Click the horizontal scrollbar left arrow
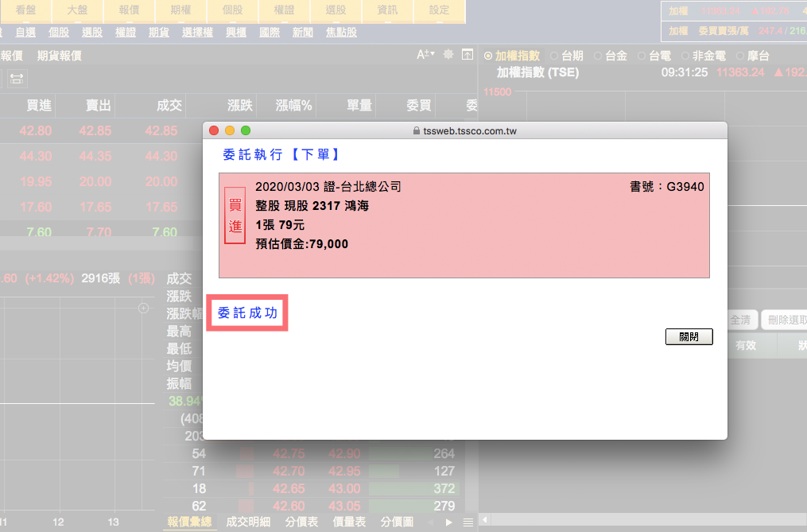The height and width of the screenshot is (532, 807). (x=484, y=519)
